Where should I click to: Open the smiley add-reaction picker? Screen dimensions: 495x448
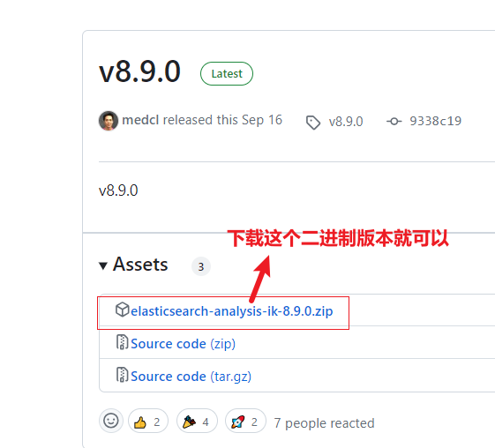click(x=111, y=421)
